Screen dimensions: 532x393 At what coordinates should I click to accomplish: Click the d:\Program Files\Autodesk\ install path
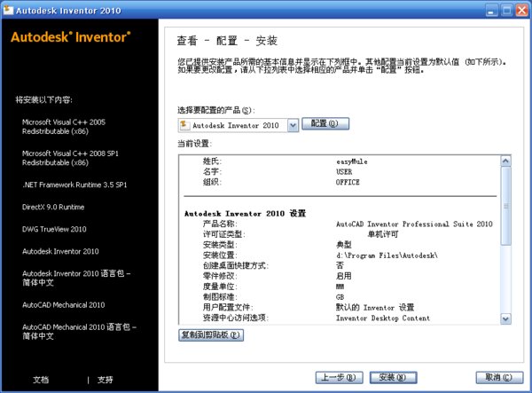click(387, 255)
